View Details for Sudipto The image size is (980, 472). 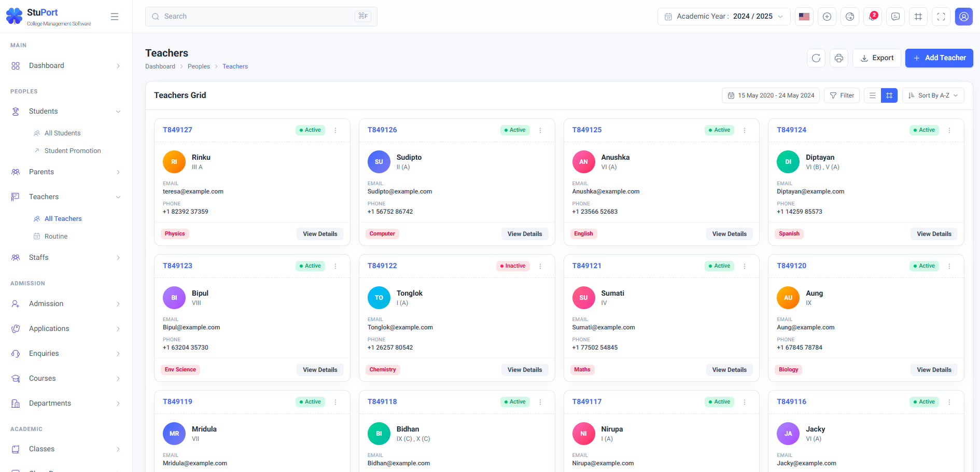click(525, 234)
